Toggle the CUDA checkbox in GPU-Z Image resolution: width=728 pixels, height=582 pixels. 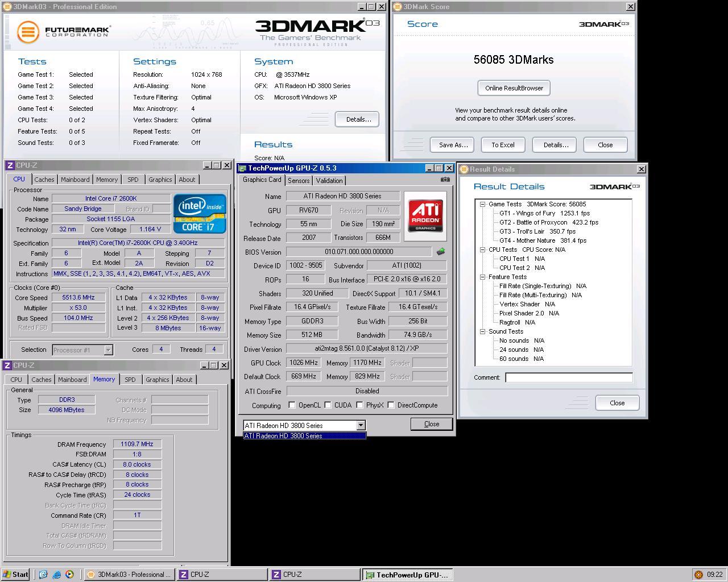[x=328, y=405]
